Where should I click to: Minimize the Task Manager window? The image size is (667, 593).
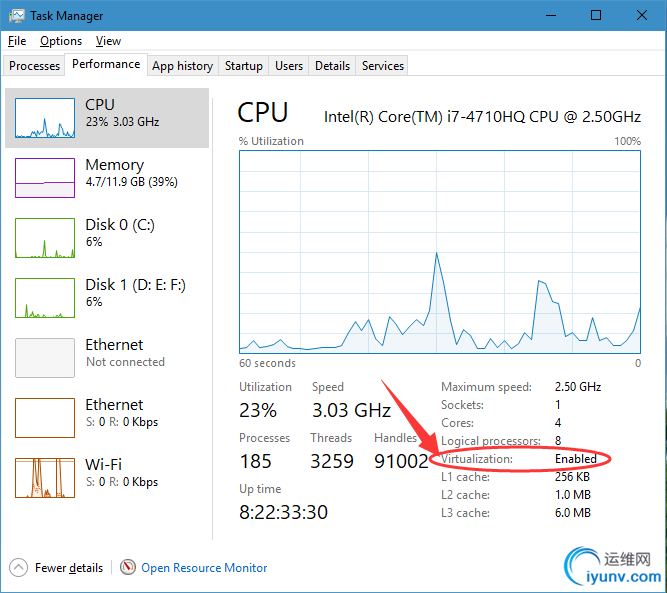tap(551, 16)
